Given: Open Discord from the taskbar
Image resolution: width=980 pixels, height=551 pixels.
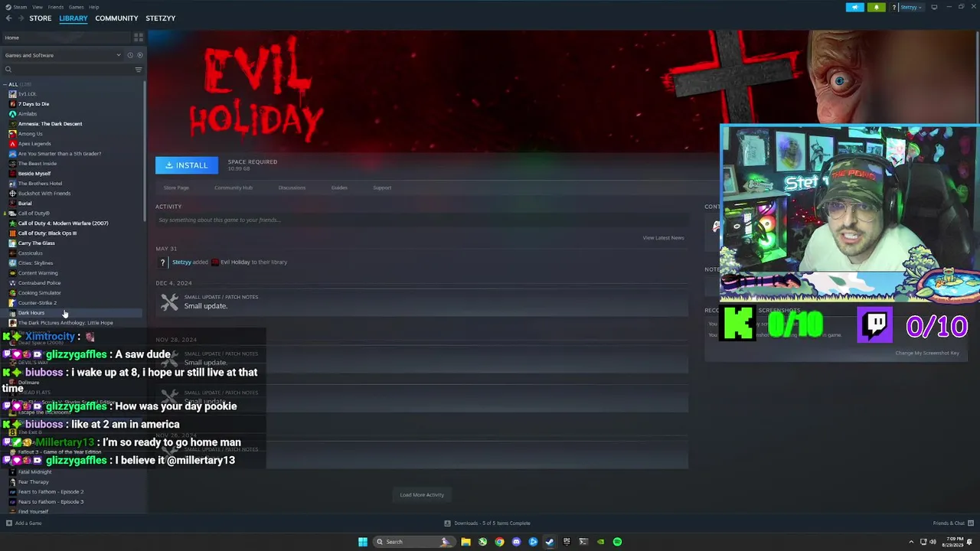Looking at the screenshot, I should tap(516, 542).
